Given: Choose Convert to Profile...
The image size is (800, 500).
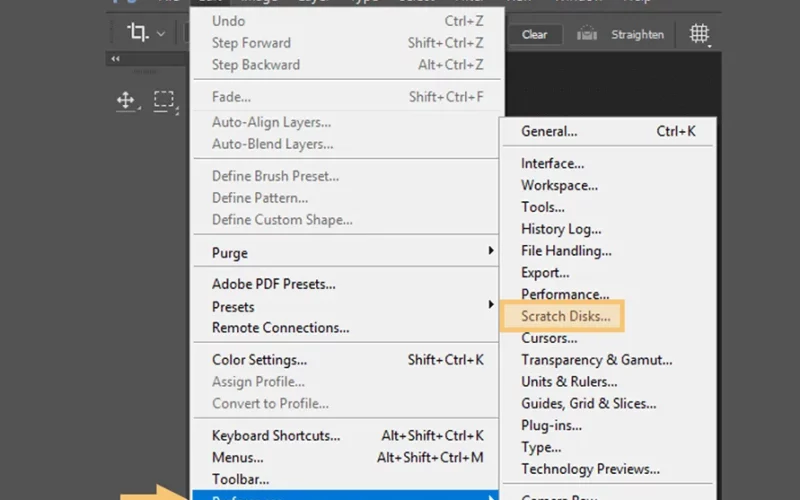Looking at the screenshot, I should pos(346,404).
